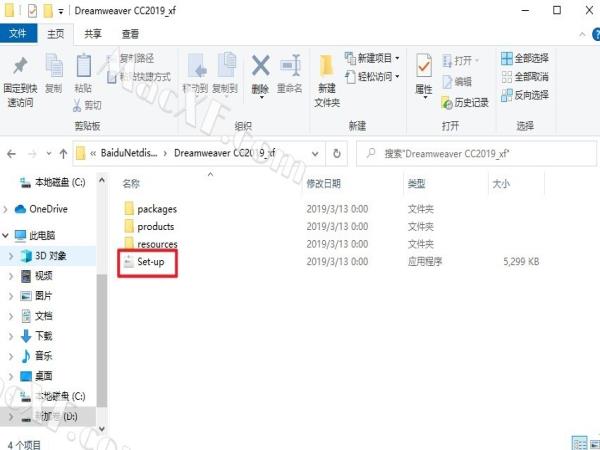Sort by the Name (名称) column header
The image size is (600, 450).
pyautogui.click(x=131, y=184)
